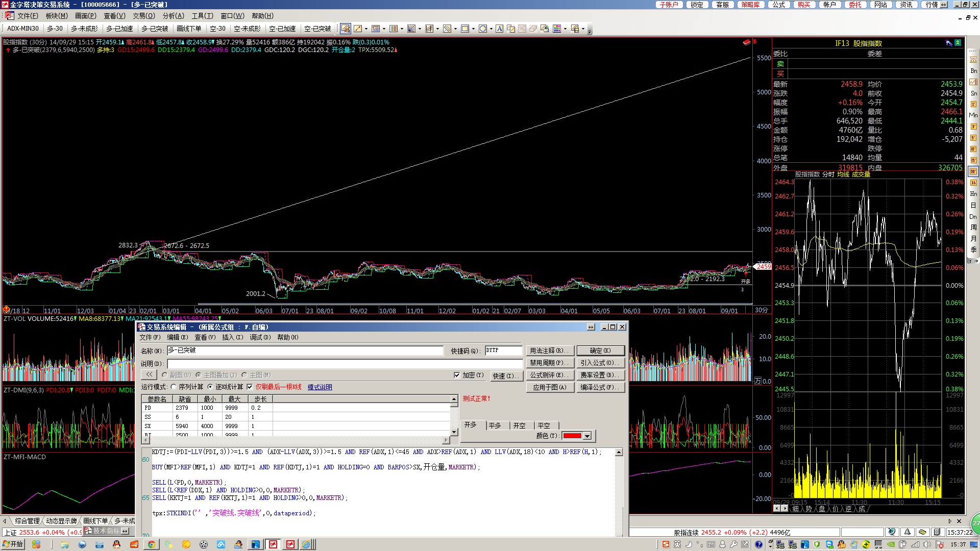Image resolution: width=980 pixels, height=551 pixels.
Task: Select the 逐K线计算 radio button
Action: coord(210,387)
